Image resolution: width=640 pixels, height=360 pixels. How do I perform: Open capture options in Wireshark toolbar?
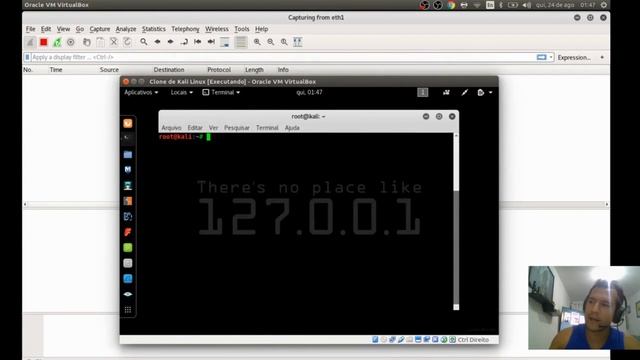point(71,42)
